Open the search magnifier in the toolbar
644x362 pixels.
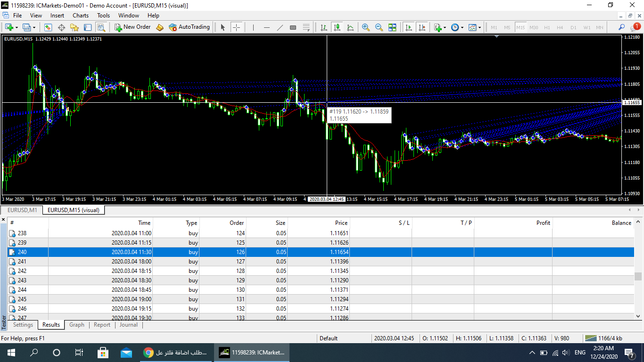tap(621, 27)
